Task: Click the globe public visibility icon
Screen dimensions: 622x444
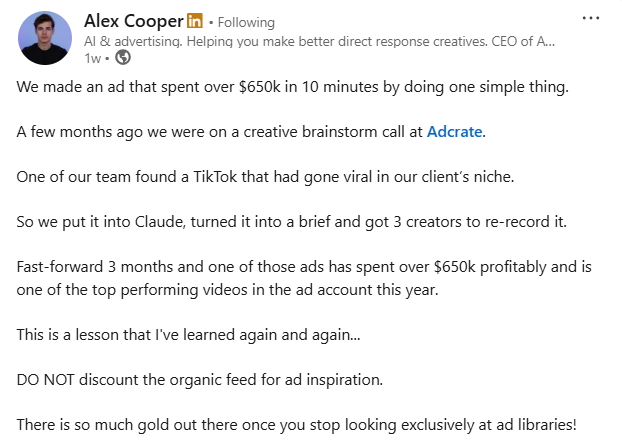Action: (x=124, y=57)
